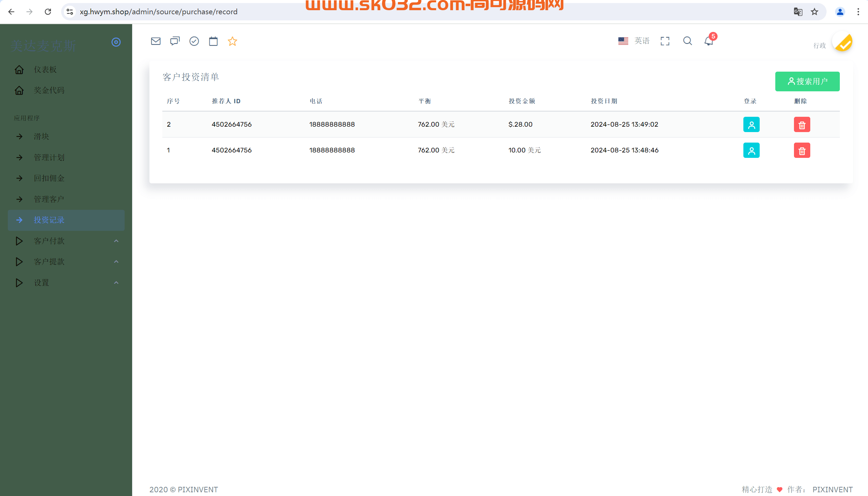Select the 投资记录 menu item
Screen dimensions: 868x496
(x=66, y=220)
